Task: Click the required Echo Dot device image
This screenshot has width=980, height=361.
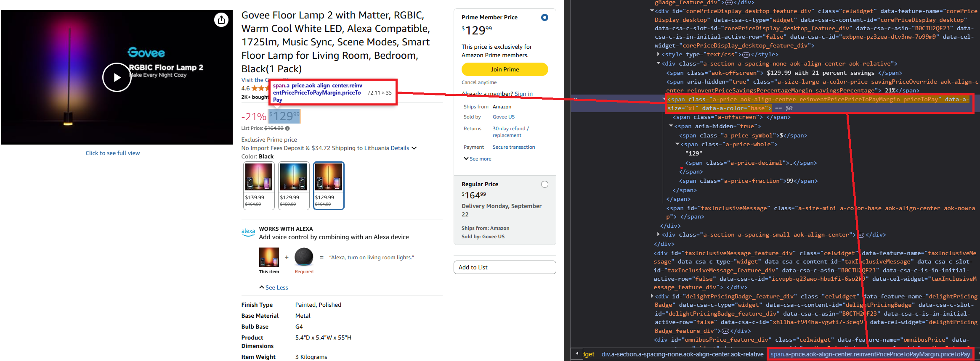Action: point(304,257)
